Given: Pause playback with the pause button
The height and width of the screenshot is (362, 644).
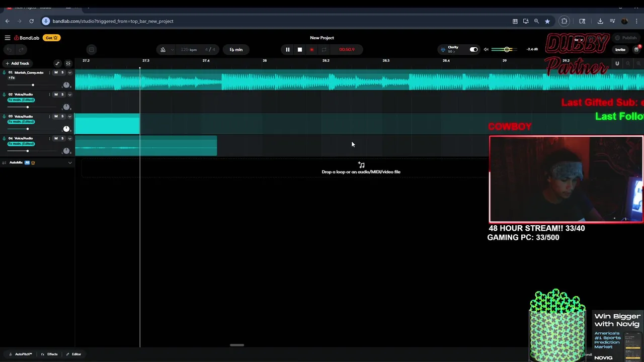Looking at the screenshot, I should (287, 49).
